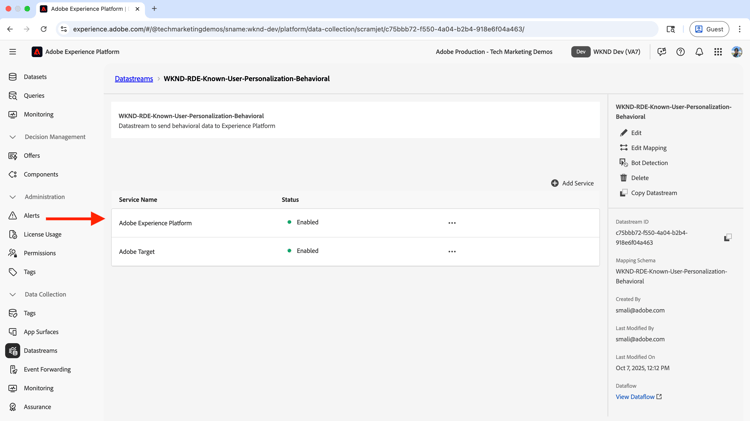The image size is (750, 421).
Task: Open the View Dataflow link
Action: (639, 397)
